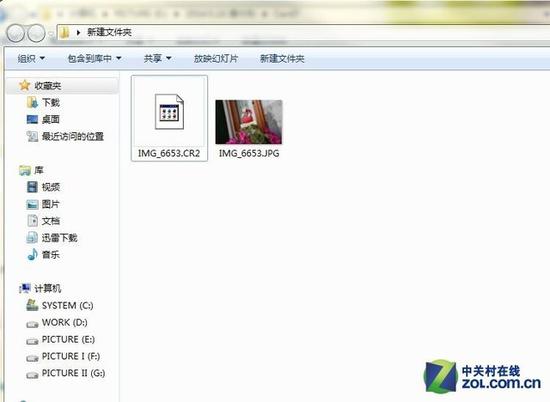Screen dimensions: 550x402
Task: Select 计算机 in the navigation pane
Action: click(x=48, y=288)
